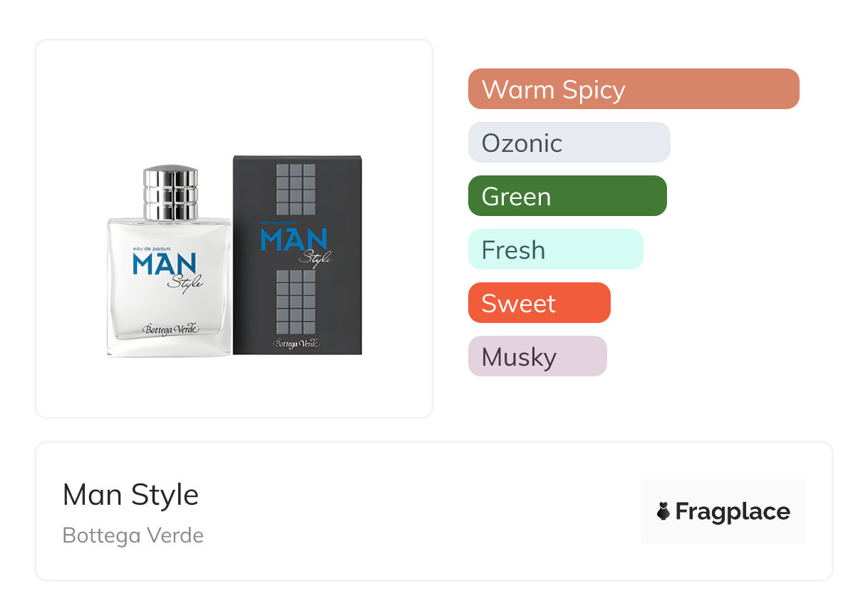Click the blue MAN logo on the bottle
Image resolution: width=868 pixels, height=616 pixels.
pyautogui.click(x=158, y=265)
